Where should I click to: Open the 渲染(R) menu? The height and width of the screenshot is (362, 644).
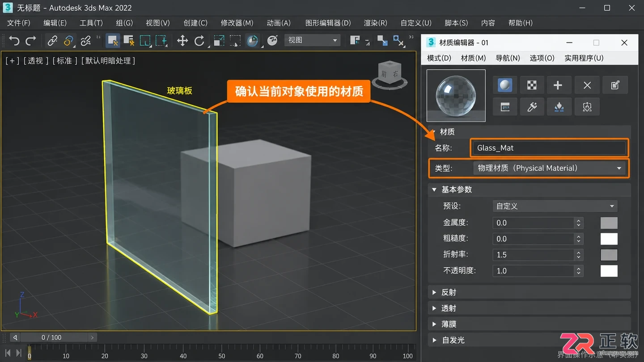(x=375, y=23)
